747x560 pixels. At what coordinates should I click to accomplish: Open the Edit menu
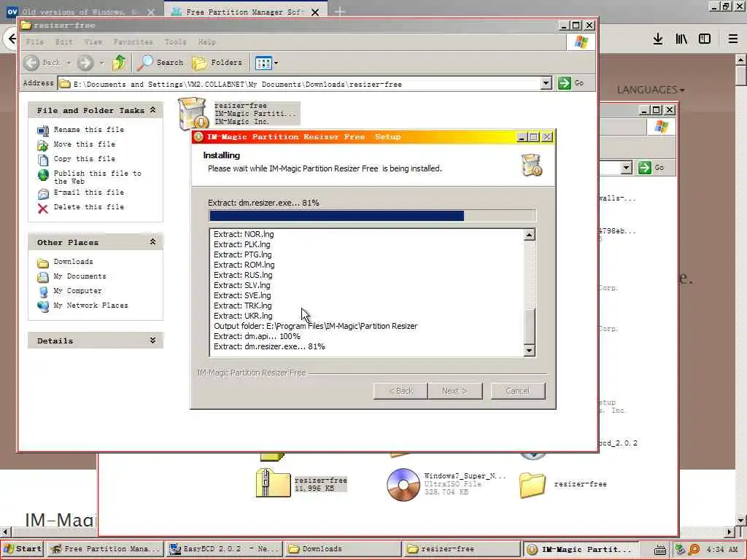click(x=64, y=42)
